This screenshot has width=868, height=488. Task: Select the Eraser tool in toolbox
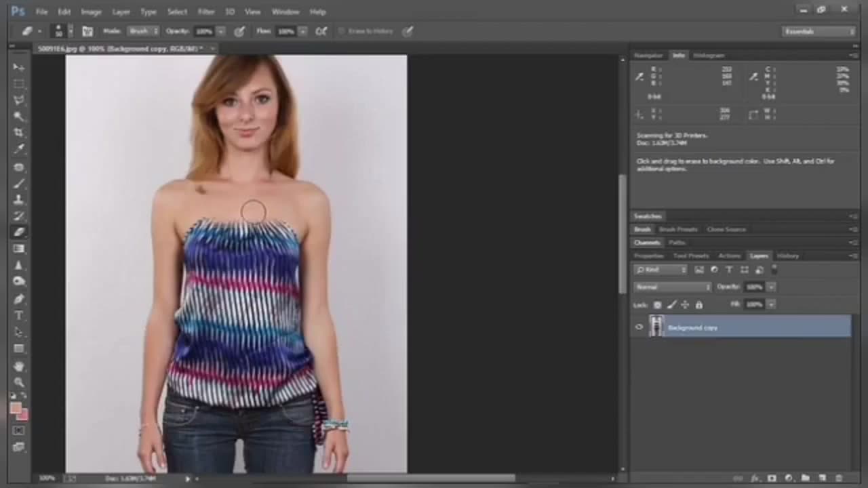click(19, 232)
